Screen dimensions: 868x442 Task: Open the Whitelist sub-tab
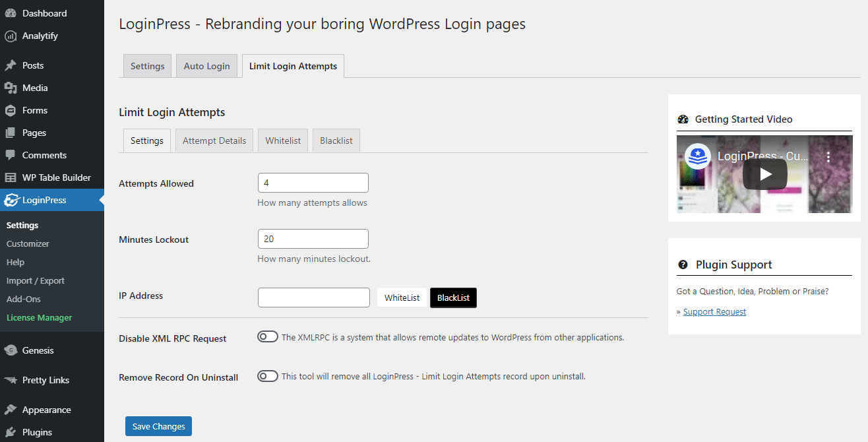pos(283,141)
